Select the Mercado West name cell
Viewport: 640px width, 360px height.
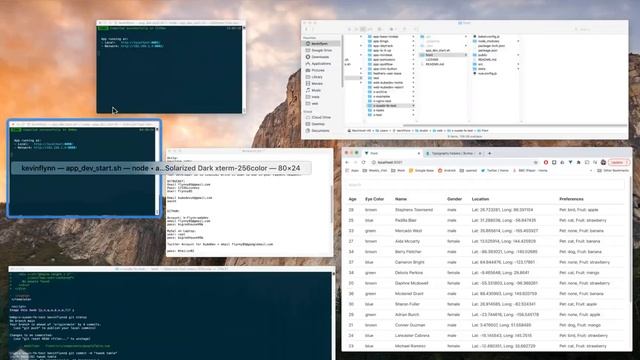pos(408,231)
